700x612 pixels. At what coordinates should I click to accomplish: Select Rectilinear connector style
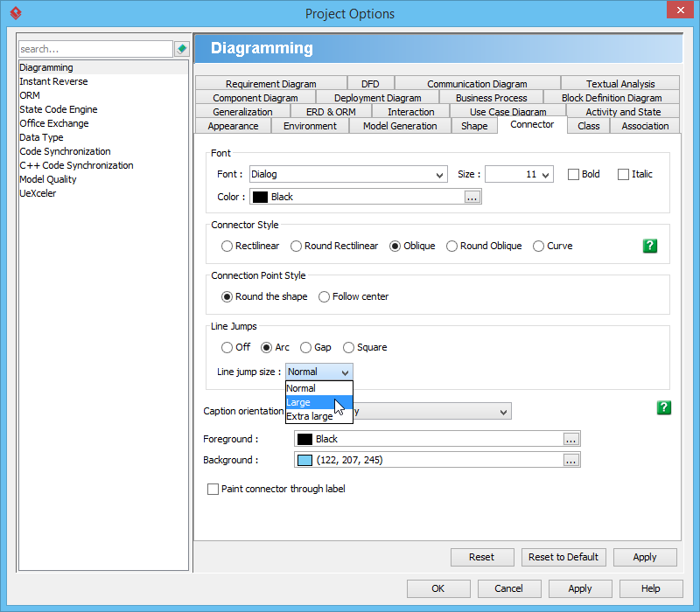tap(227, 247)
